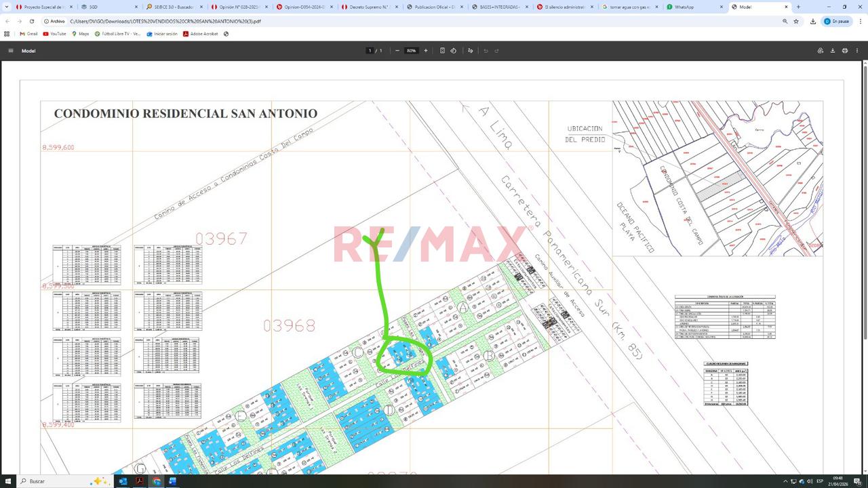
Task: Print the PDF document
Action: pos(845,51)
